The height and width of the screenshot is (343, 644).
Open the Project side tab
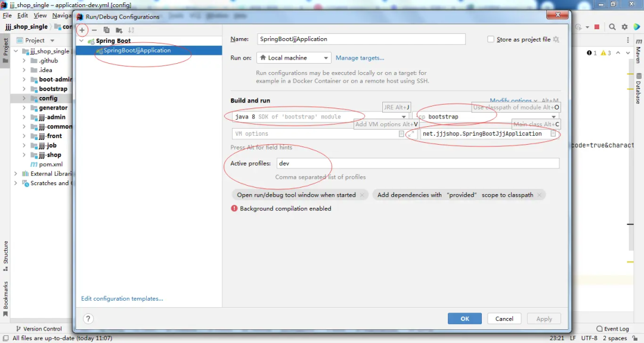coord(6,49)
